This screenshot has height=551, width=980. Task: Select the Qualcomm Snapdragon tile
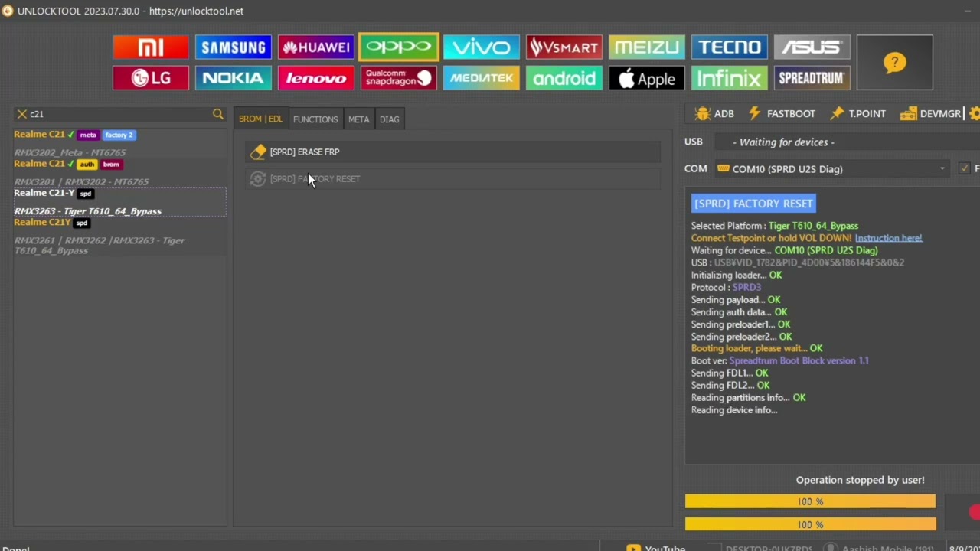click(x=399, y=78)
